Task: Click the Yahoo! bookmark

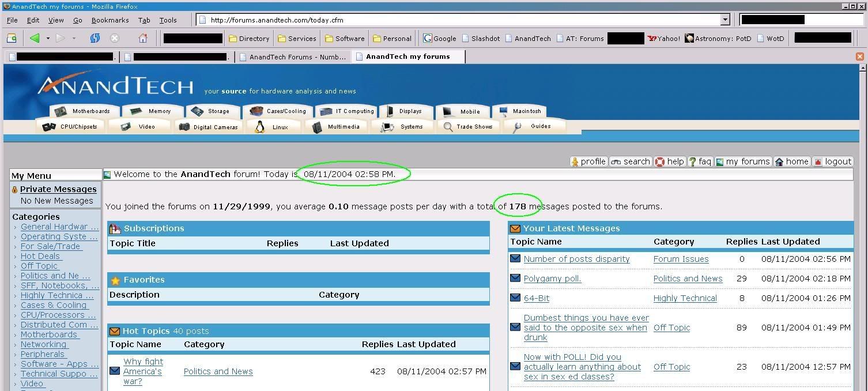Action: pyautogui.click(x=663, y=39)
